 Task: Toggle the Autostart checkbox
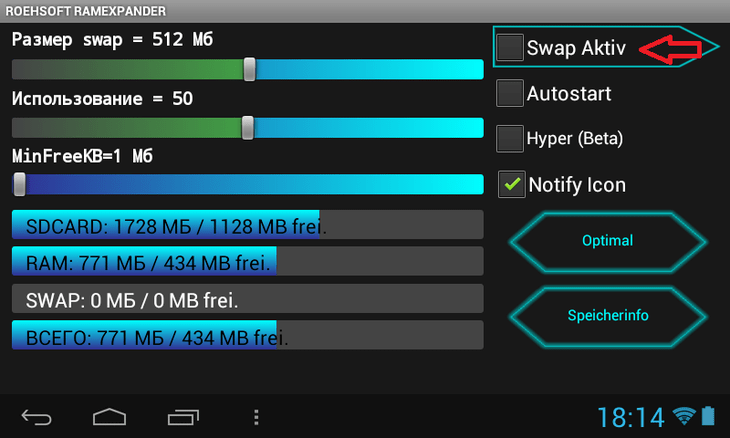tap(510, 94)
